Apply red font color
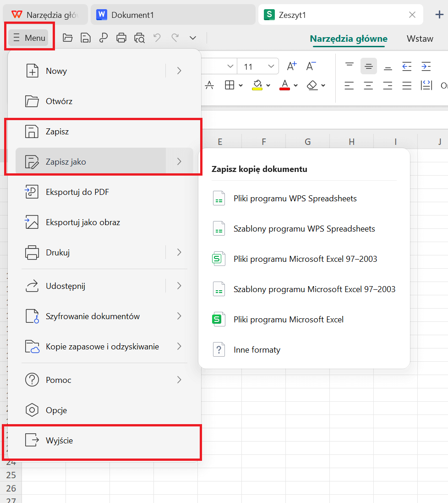 coord(284,85)
